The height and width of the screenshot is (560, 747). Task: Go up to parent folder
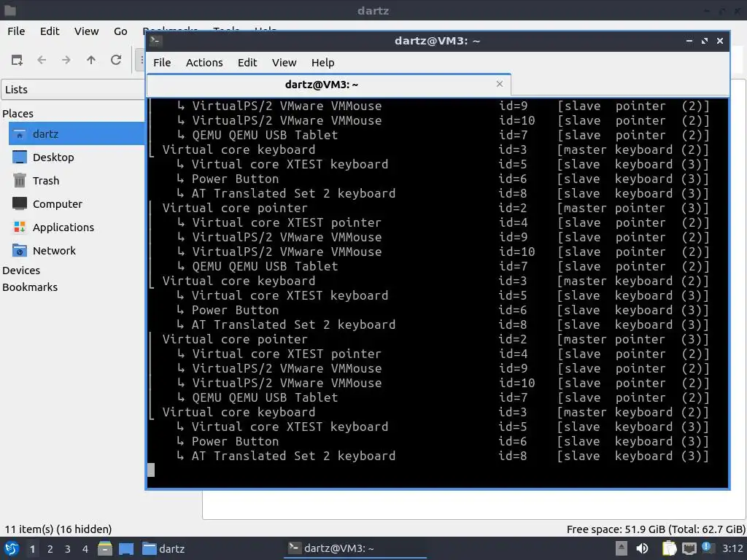pyautogui.click(x=91, y=60)
